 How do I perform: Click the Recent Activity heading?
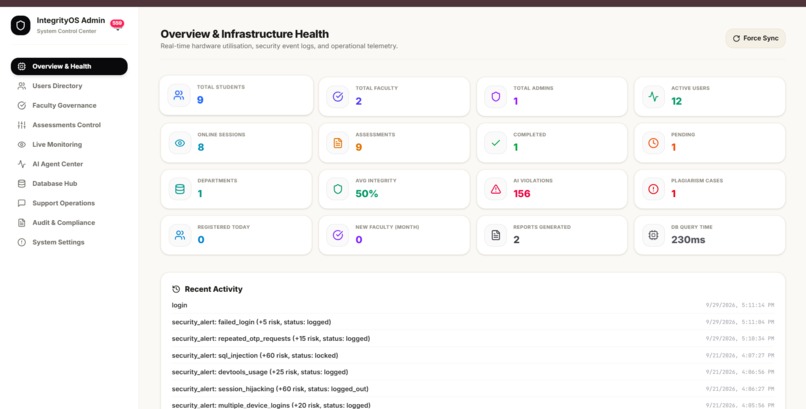(x=213, y=289)
